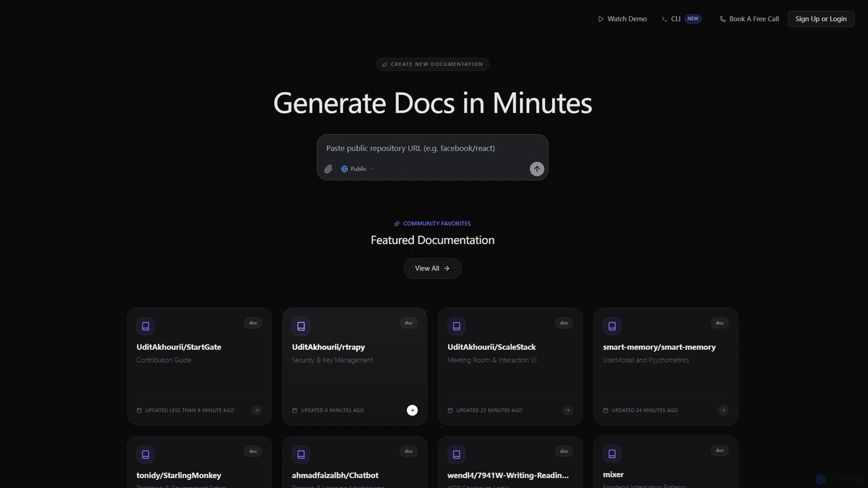Click the doc tag on Chatbot card
Image resolution: width=868 pixels, height=488 pixels.
tap(409, 451)
